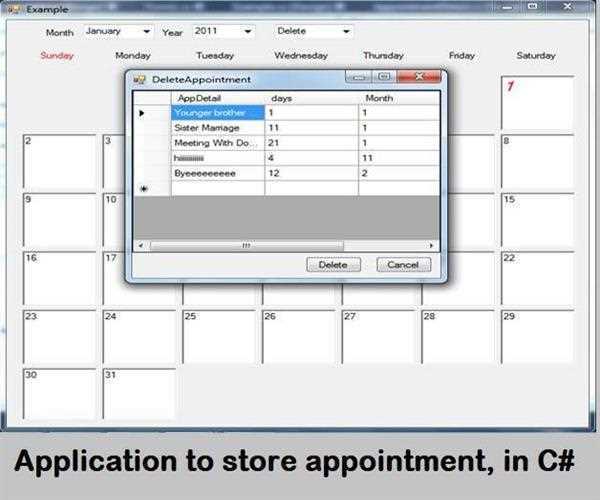This screenshot has height=500, width=600.
Task: Minimize the DeleteAppointment dialog
Action: [x=358, y=77]
